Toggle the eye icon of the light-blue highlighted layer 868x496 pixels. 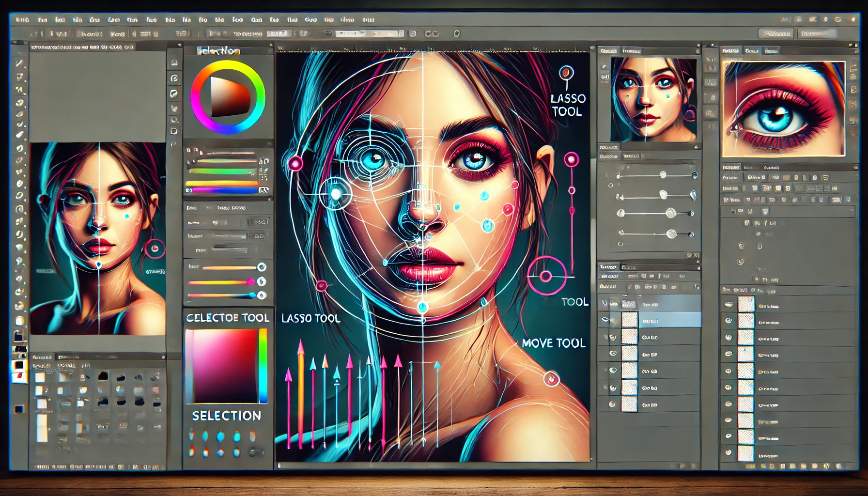coord(605,320)
